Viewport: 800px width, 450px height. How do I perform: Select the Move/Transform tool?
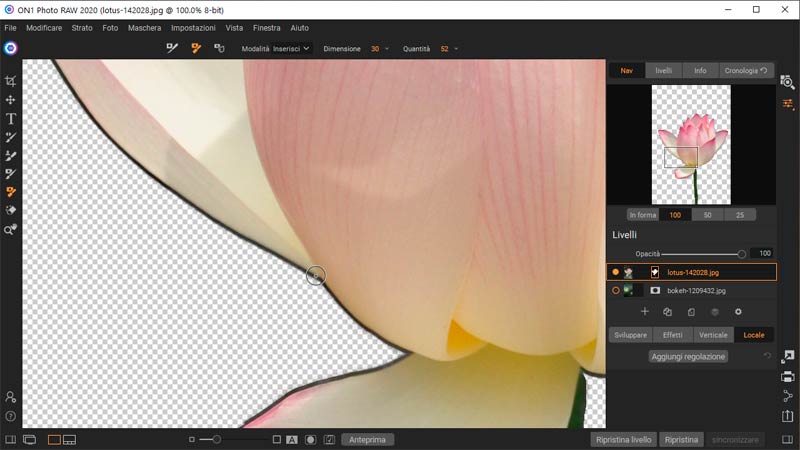pos(10,100)
